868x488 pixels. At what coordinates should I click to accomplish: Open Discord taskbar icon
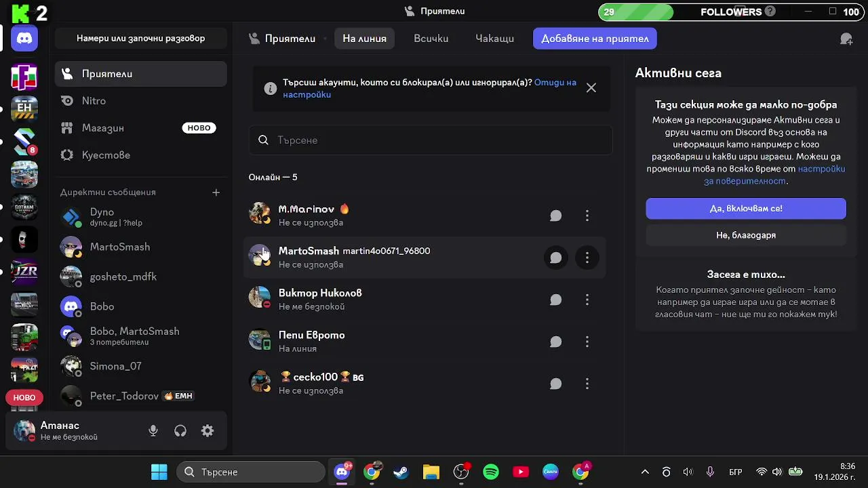pyautogui.click(x=342, y=472)
